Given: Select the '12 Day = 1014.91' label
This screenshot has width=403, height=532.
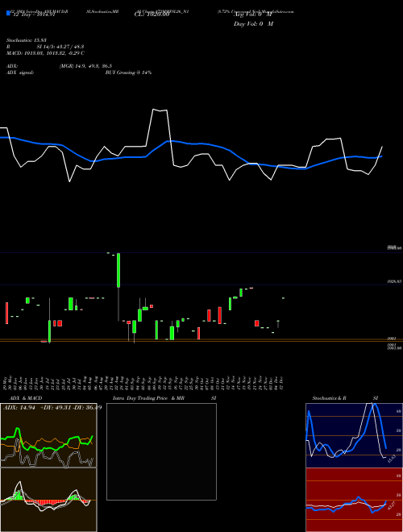Looking at the screenshot, I should (x=34, y=15).
